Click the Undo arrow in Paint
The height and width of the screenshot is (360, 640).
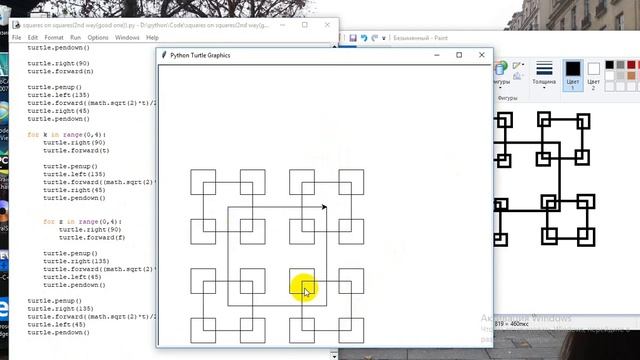point(364,38)
